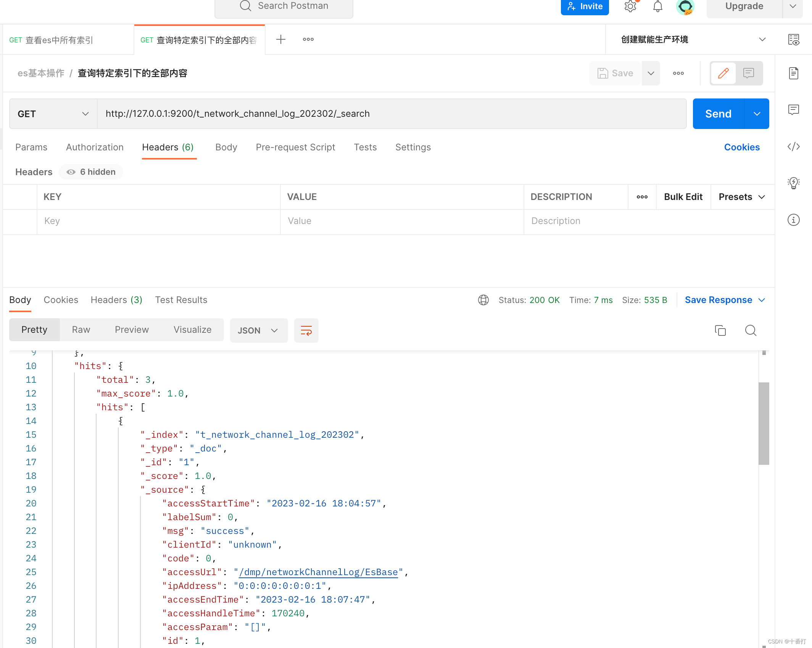The width and height of the screenshot is (812, 648).
Task: Search within the response body
Action: click(x=750, y=330)
